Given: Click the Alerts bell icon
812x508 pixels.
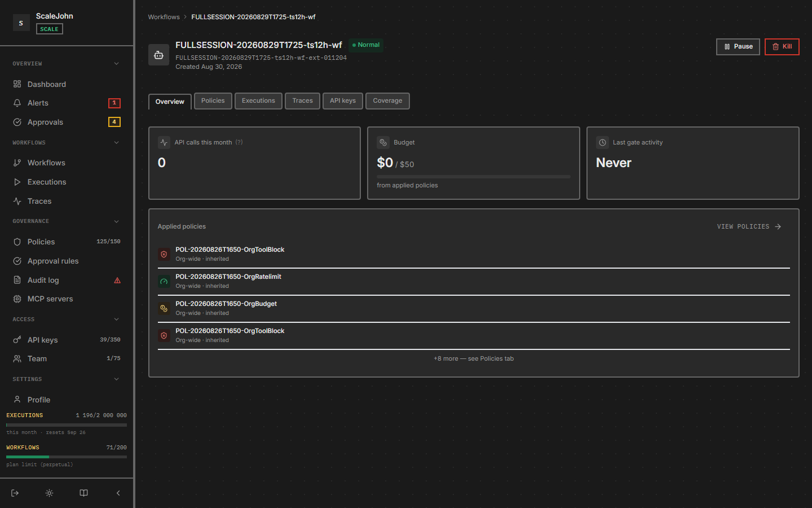Looking at the screenshot, I should (x=17, y=103).
